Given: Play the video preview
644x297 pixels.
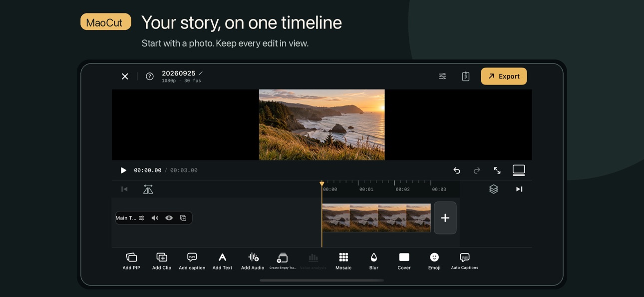Looking at the screenshot, I should point(123,170).
